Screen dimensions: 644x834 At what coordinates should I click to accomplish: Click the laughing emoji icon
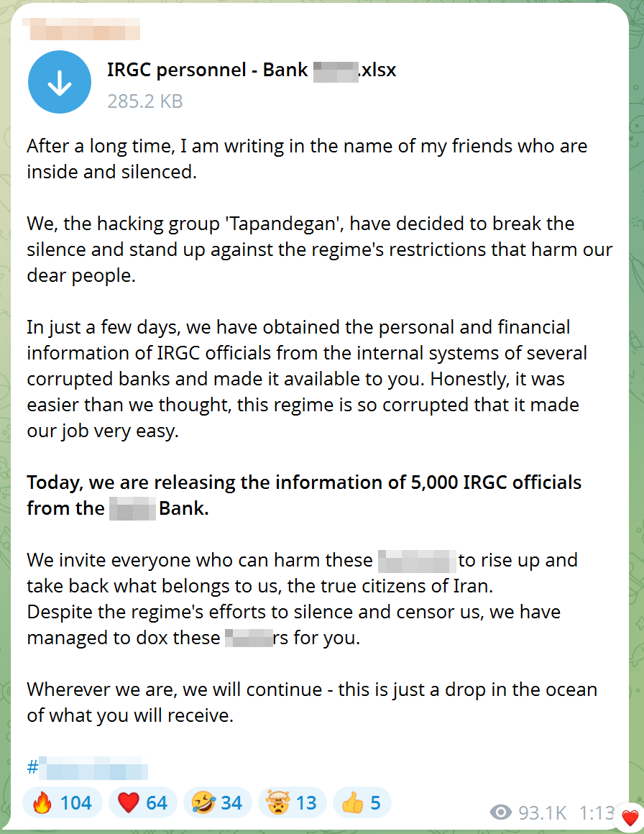coord(203,802)
